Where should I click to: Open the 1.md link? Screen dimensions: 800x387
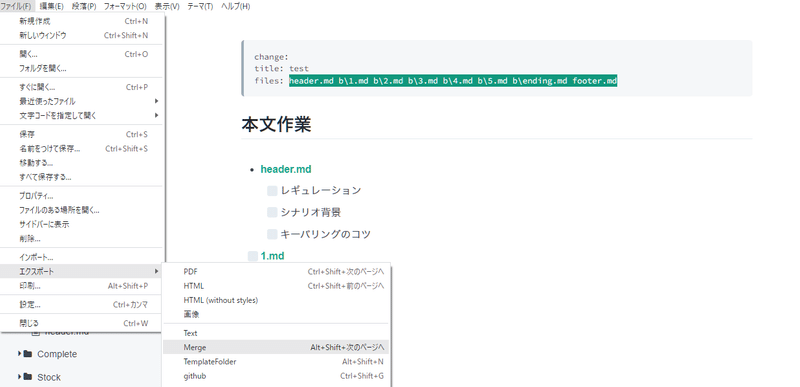pos(272,256)
